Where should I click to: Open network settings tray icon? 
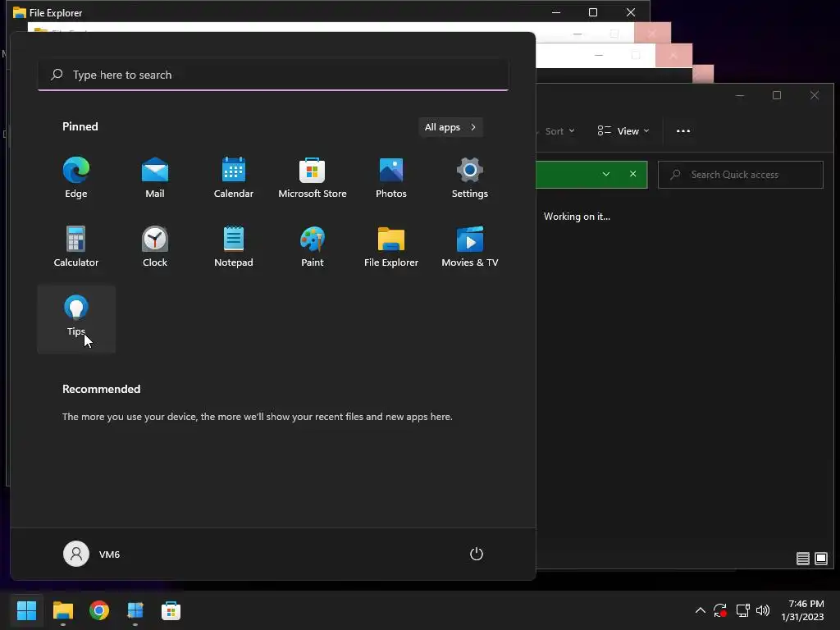pyautogui.click(x=742, y=610)
